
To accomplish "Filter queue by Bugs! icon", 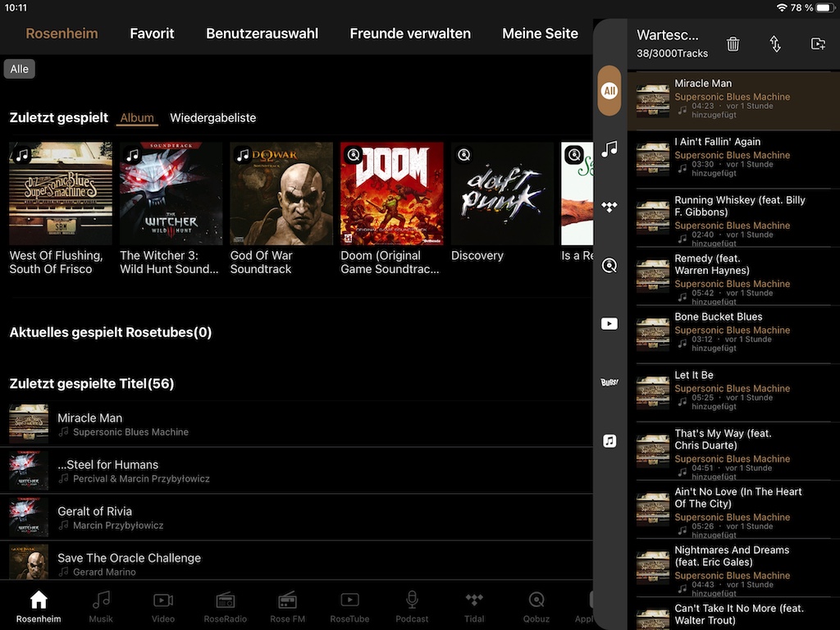I will click(x=609, y=382).
